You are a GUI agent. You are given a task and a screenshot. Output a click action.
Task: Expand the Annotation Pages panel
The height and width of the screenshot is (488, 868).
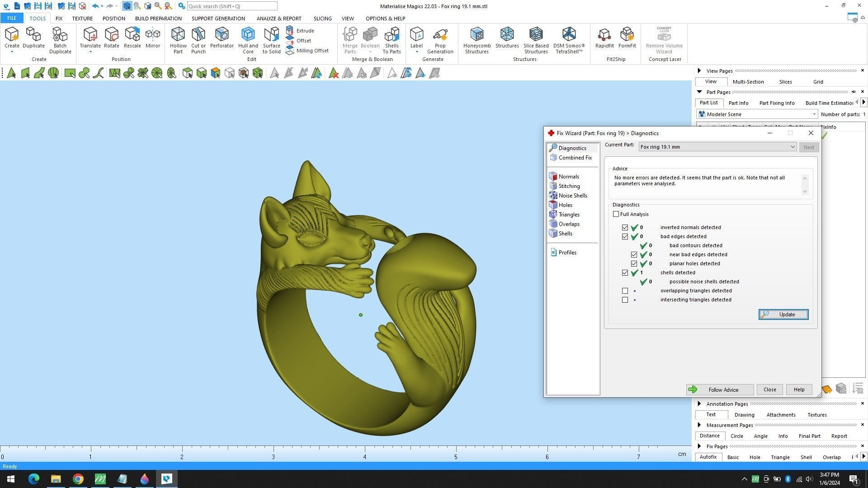[x=699, y=404]
